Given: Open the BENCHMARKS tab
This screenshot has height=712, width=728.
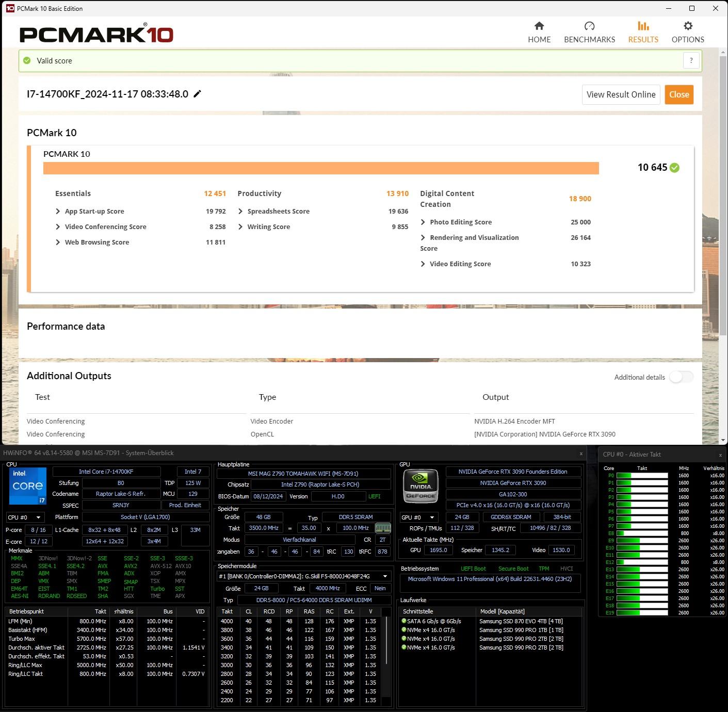Looking at the screenshot, I should [x=589, y=32].
